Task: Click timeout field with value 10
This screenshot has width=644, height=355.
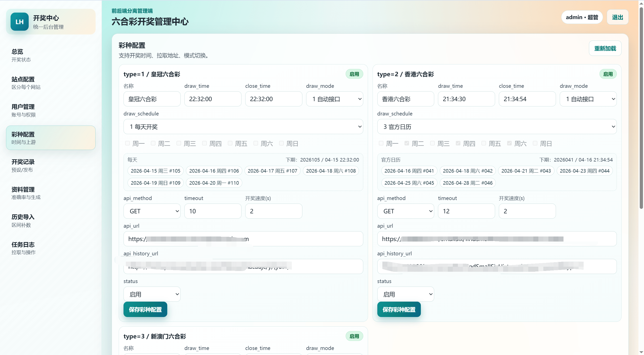Action: (213, 211)
